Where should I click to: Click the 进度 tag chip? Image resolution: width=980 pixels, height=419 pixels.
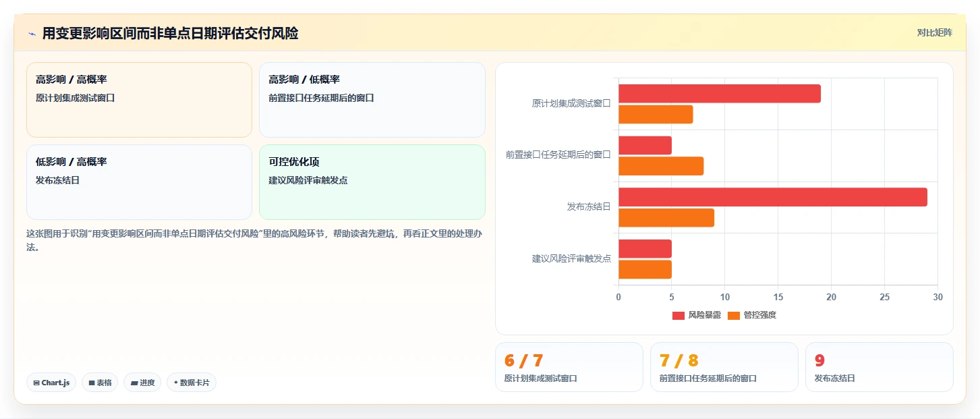(x=142, y=383)
